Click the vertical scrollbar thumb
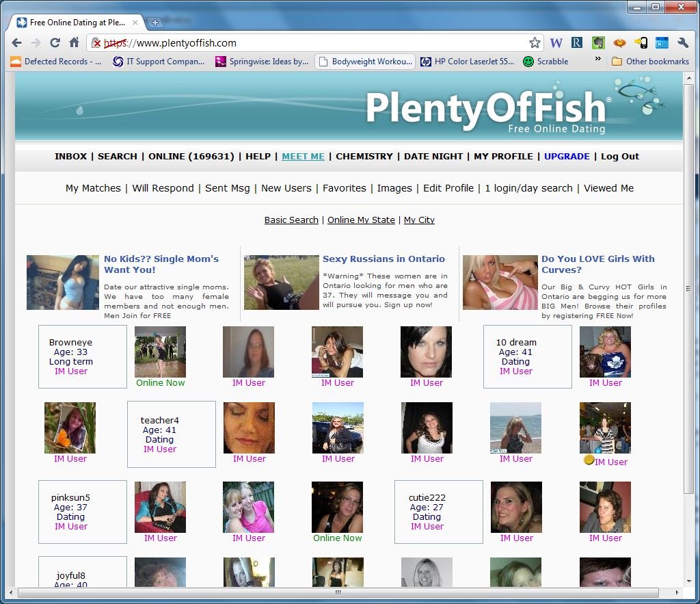Screen dimensions: 700x604 689,289
